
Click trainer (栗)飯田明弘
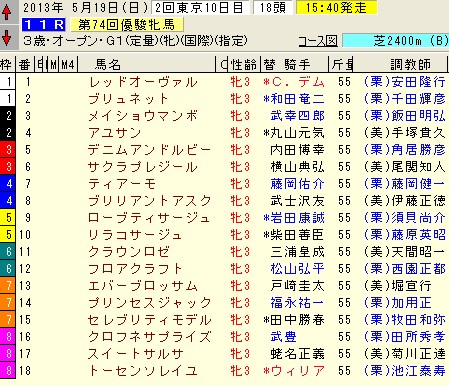[405, 116]
